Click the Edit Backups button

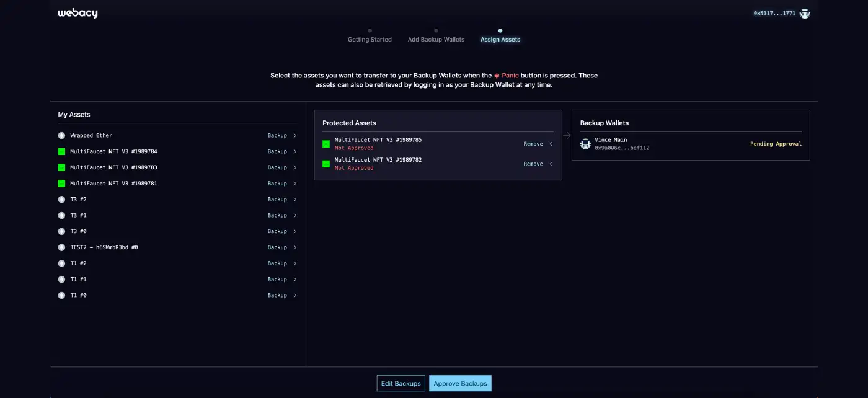401,383
